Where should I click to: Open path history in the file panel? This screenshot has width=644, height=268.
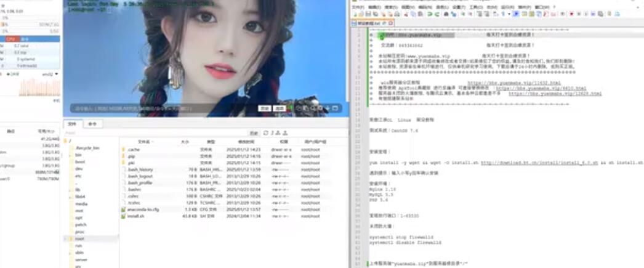click(x=252, y=132)
